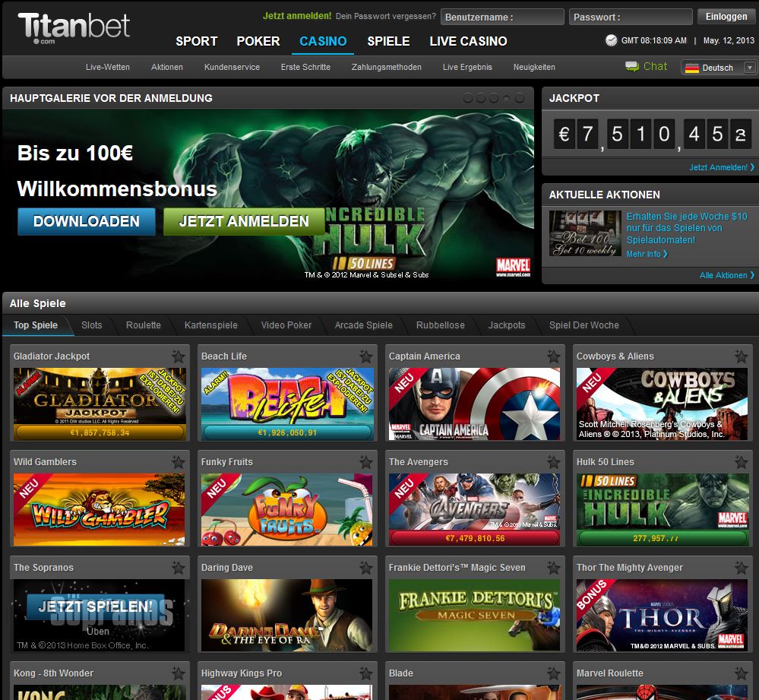The width and height of the screenshot is (759, 700).
Task: Click the Jetzt anmelden! header link
Action: click(297, 16)
